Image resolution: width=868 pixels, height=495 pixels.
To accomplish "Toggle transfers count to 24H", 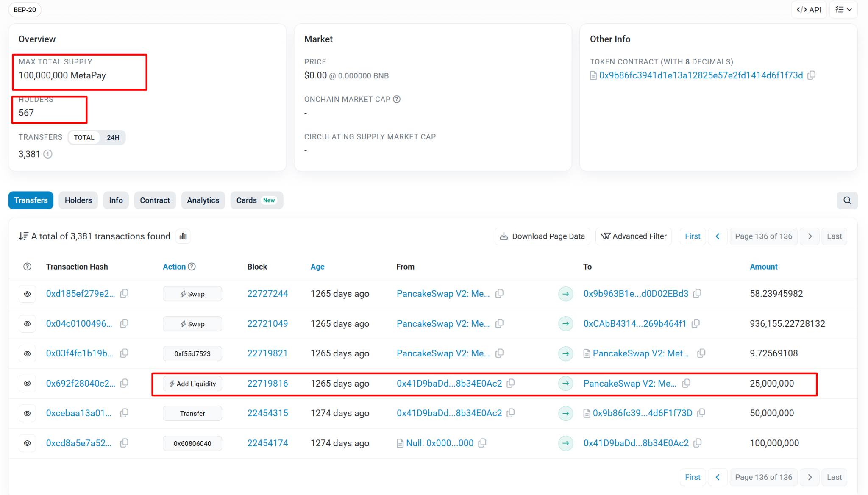I will (113, 137).
